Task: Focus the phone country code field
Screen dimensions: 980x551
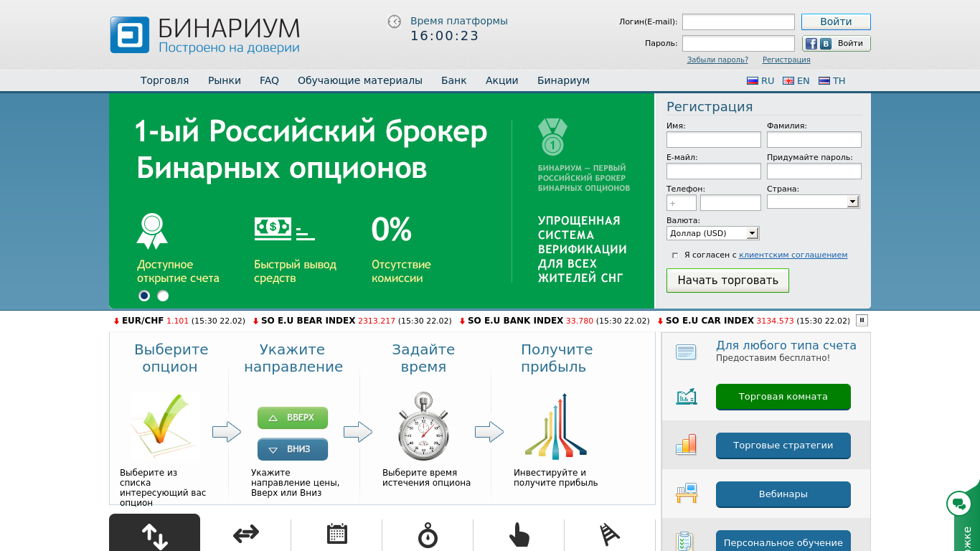Action: (x=682, y=203)
